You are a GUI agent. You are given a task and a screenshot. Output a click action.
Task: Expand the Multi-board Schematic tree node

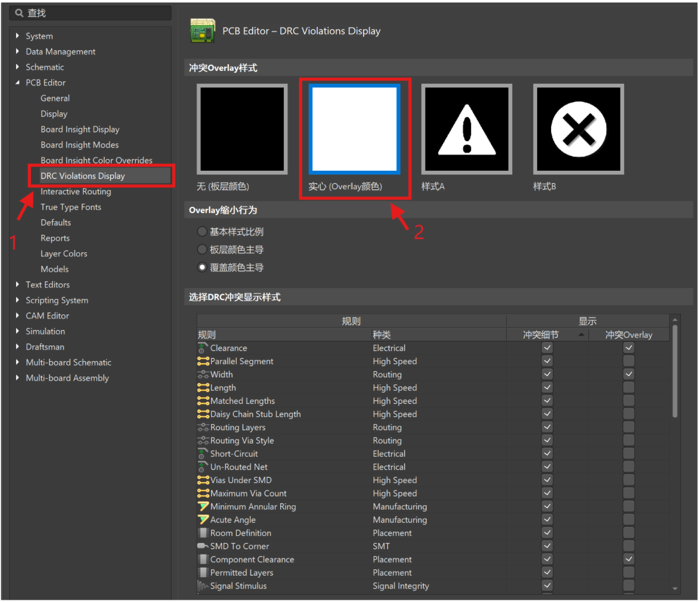(18, 362)
